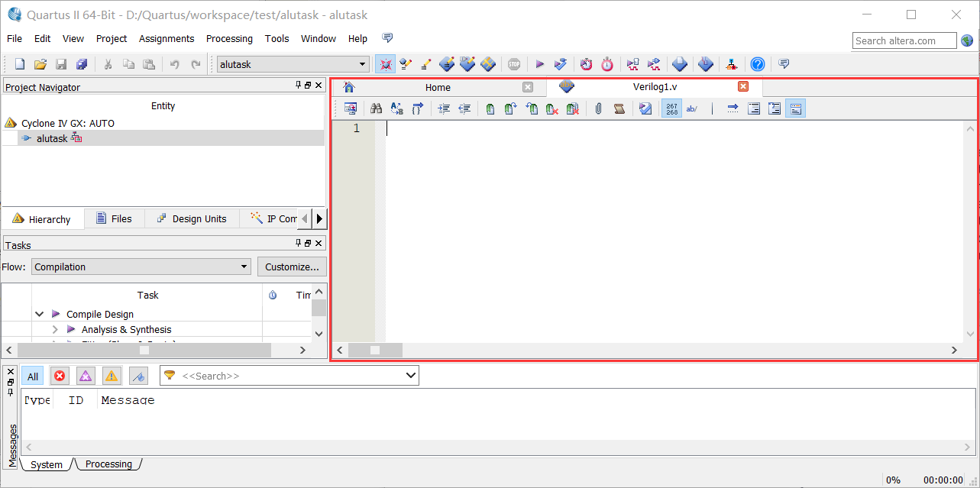Click the Search altera.com input field
This screenshot has width=980, height=488.
click(904, 40)
